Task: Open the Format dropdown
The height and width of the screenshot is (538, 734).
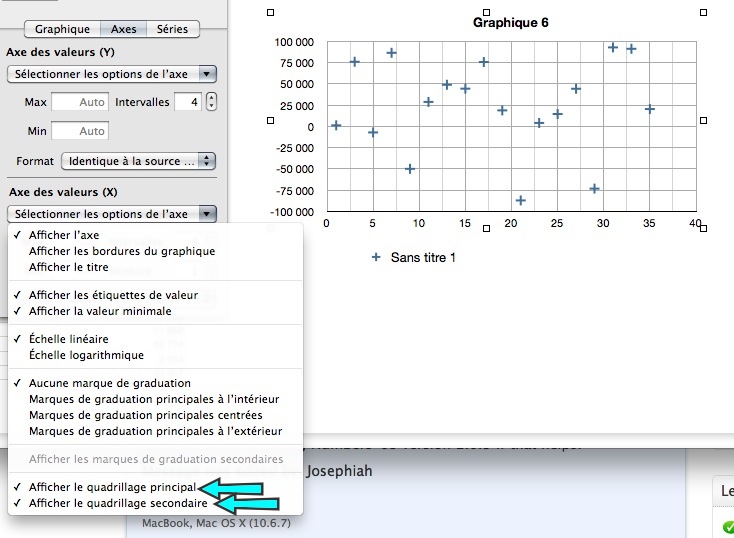Action: tap(139, 161)
